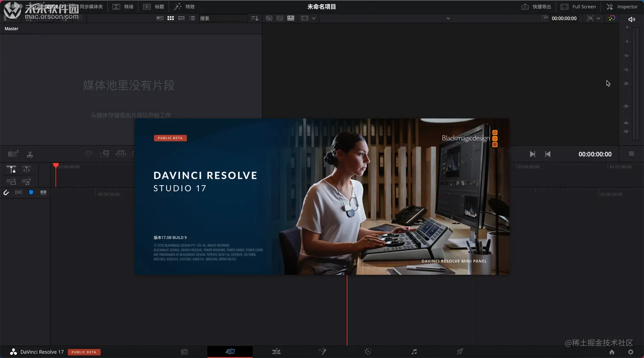The image size is (644, 358).
Task: Switch to the Color page
Action: [x=368, y=352]
